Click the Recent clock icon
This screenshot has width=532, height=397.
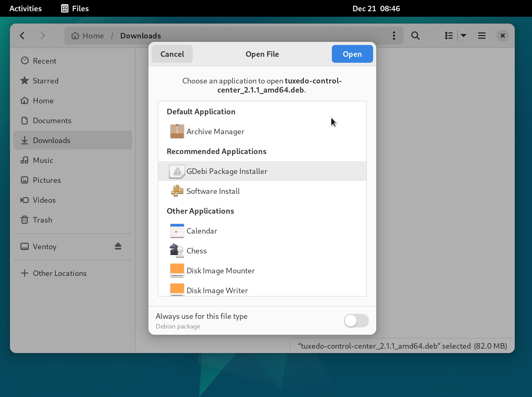click(x=25, y=61)
